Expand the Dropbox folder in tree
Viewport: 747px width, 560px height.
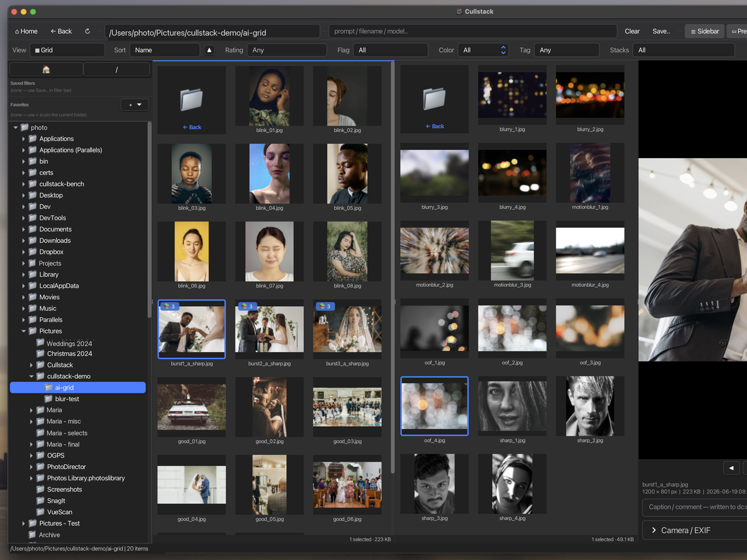[24, 252]
